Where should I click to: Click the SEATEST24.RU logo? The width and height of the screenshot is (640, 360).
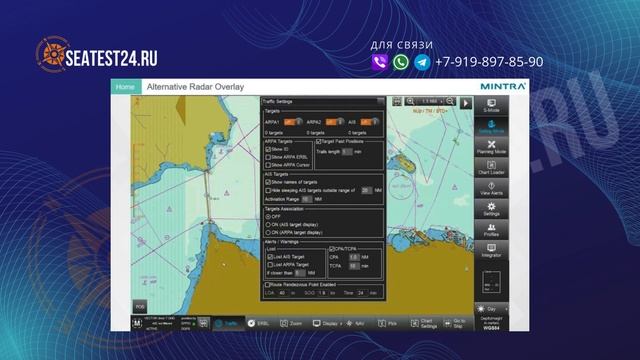97,54
